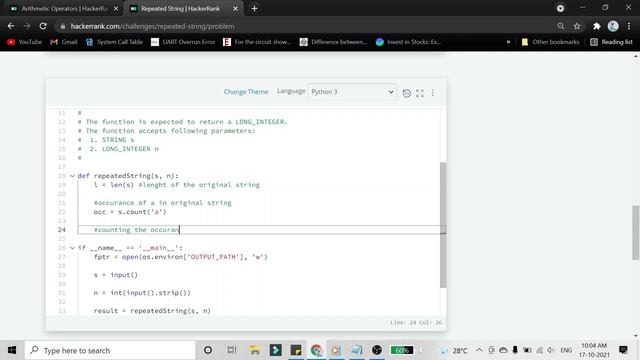
Task: Bookmark this page with star icon
Action: pos(577,26)
